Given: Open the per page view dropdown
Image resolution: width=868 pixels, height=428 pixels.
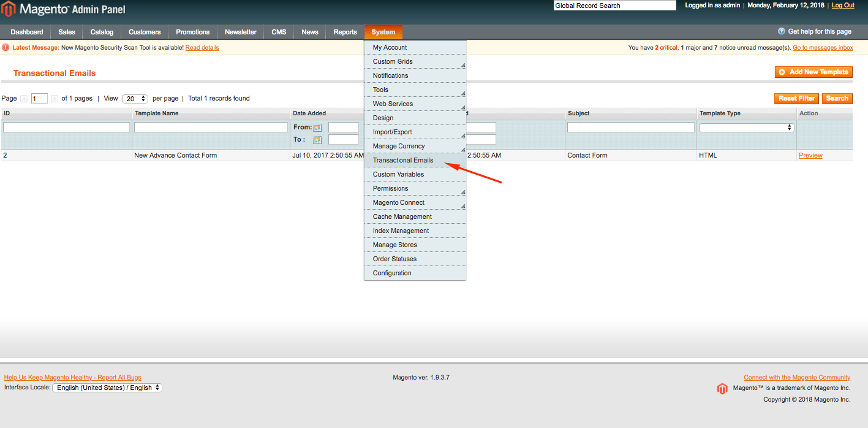Looking at the screenshot, I should (135, 99).
